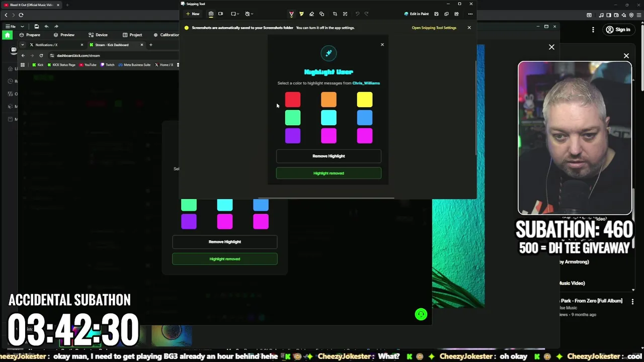Reload the Kick dashboard page
The width and height of the screenshot is (644, 362).
[x=41, y=55]
